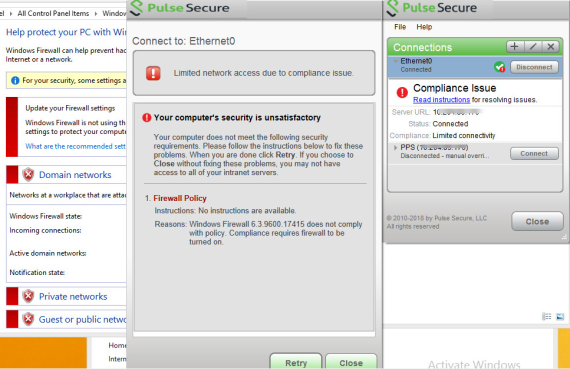Retry the compliance check

(x=296, y=362)
